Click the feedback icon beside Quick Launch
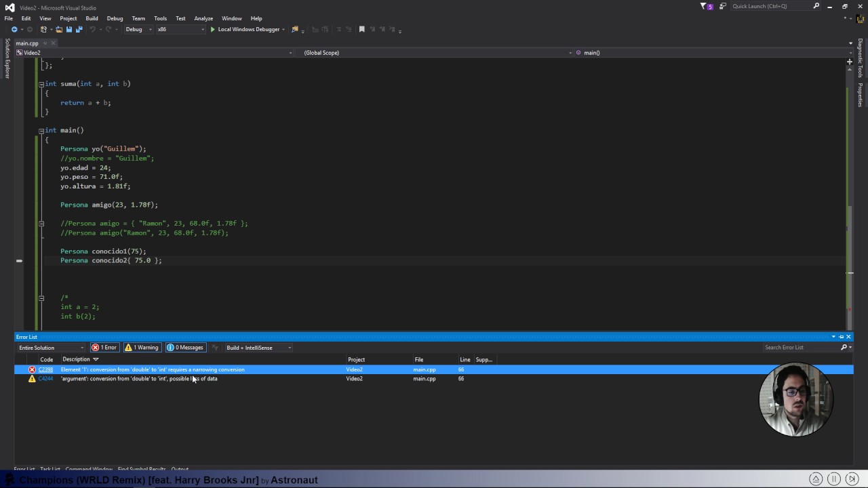 pyautogui.click(x=723, y=6)
